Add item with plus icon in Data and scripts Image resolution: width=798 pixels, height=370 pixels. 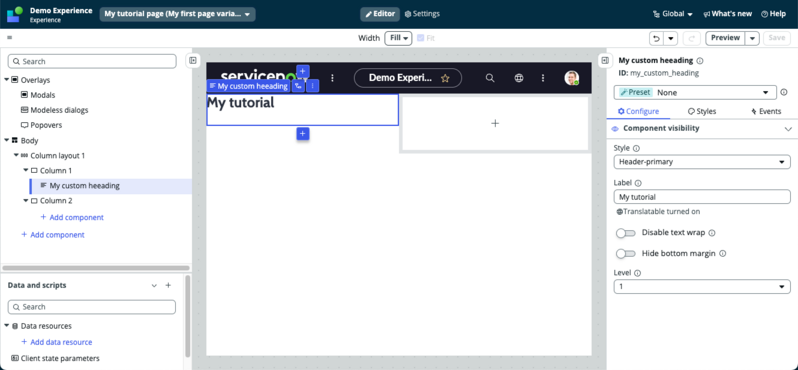click(168, 286)
